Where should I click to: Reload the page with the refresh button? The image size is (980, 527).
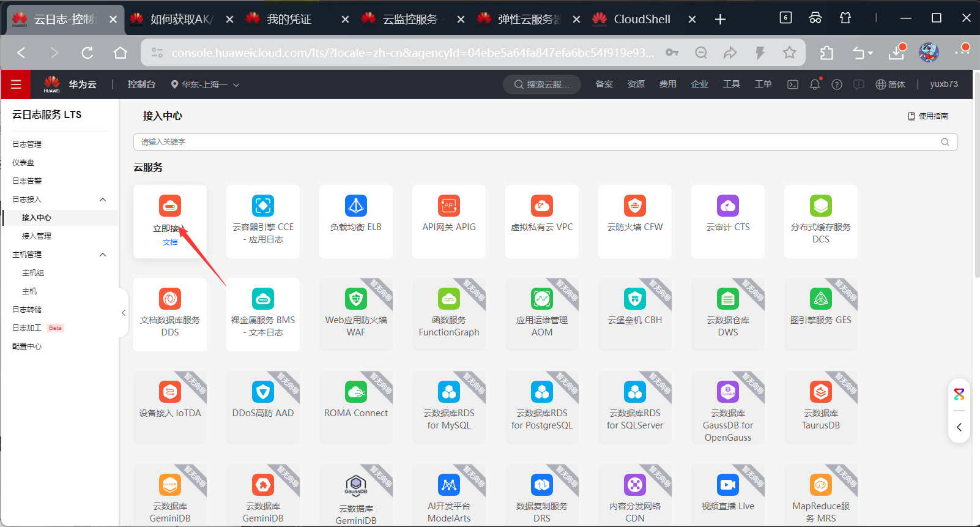[x=87, y=53]
